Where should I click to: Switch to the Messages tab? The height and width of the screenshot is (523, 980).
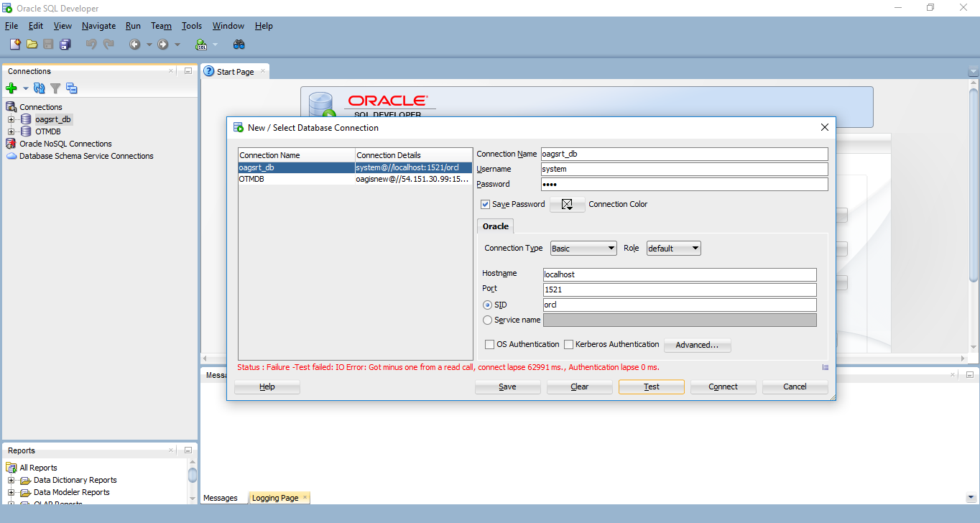(x=221, y=498)
